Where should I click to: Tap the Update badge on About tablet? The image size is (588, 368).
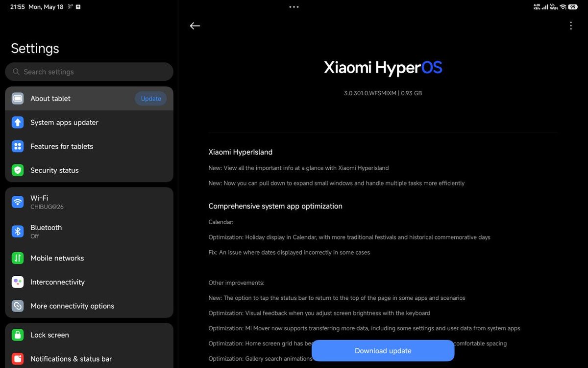(x=151, y=99)
